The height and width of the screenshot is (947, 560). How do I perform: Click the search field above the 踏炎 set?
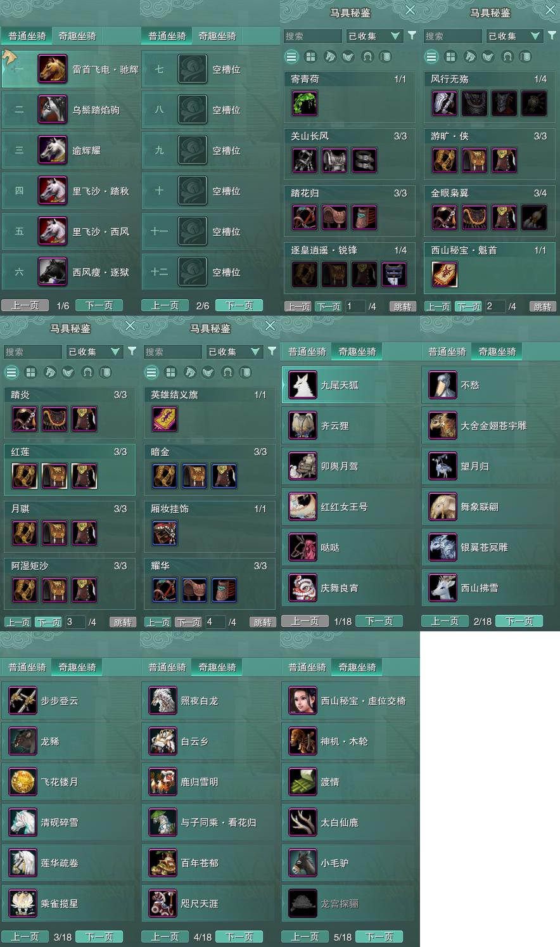(x=32, y=352)
